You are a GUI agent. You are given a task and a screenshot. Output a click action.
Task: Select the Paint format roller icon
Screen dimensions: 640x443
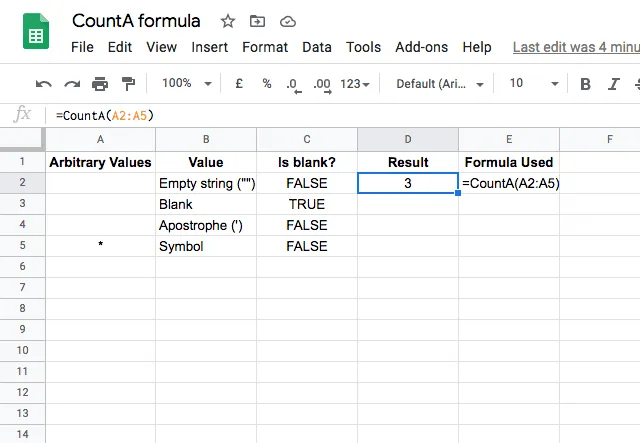click(128, 84)
